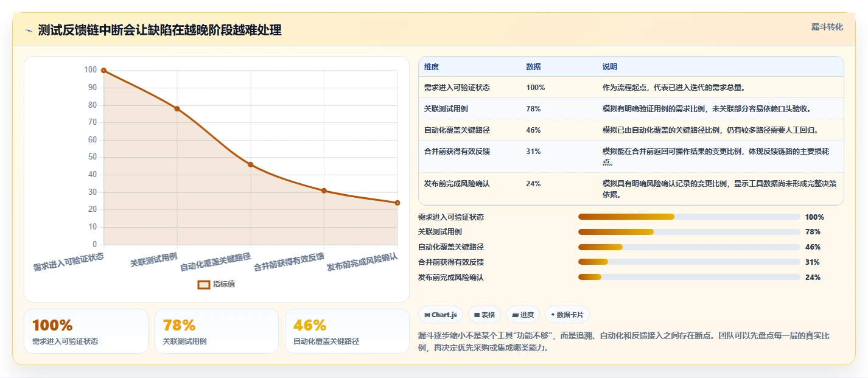
Task: Click the 进度 chip
Action: 523,315
